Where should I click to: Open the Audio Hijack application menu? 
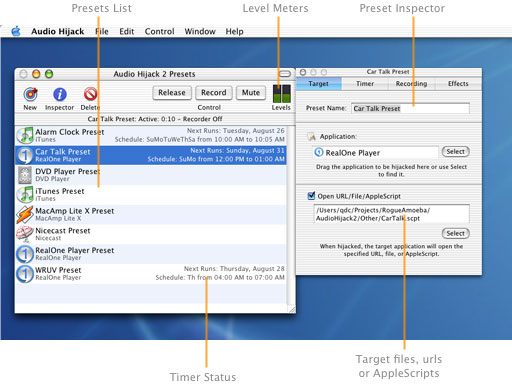pos(58,31)
